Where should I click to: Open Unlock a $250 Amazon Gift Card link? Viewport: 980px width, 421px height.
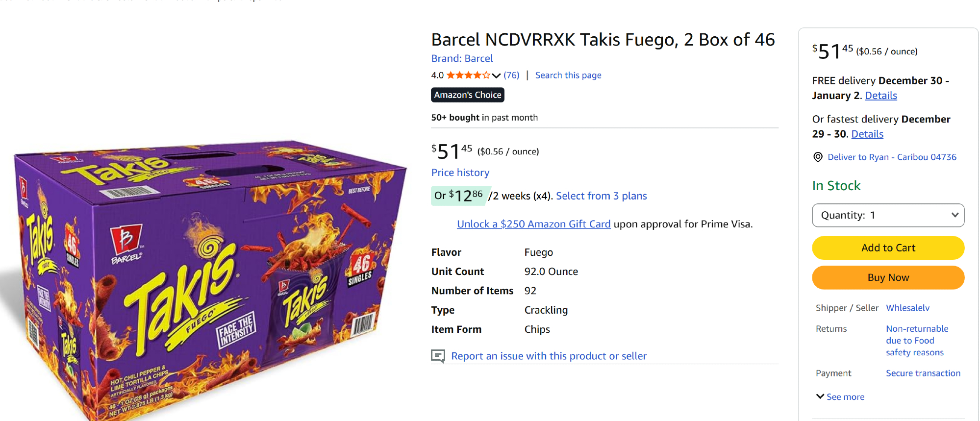click(533, 224)
